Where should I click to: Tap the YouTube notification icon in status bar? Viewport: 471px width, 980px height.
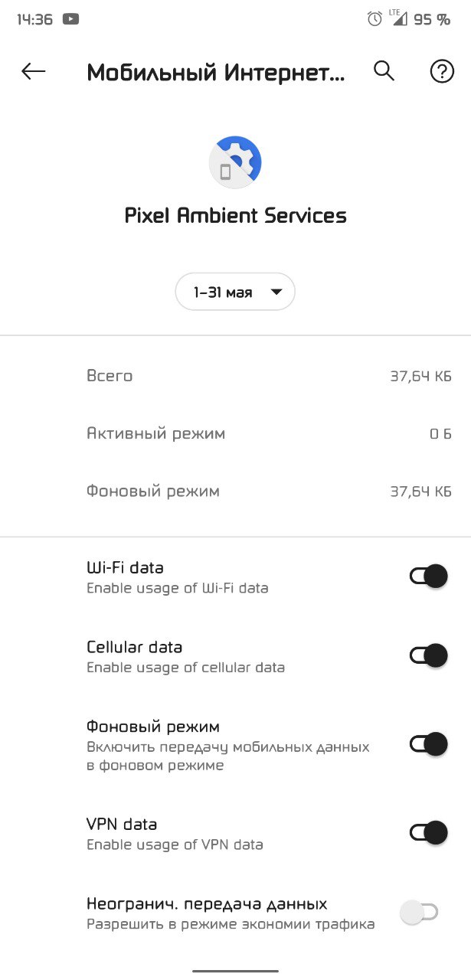[70, 19]
